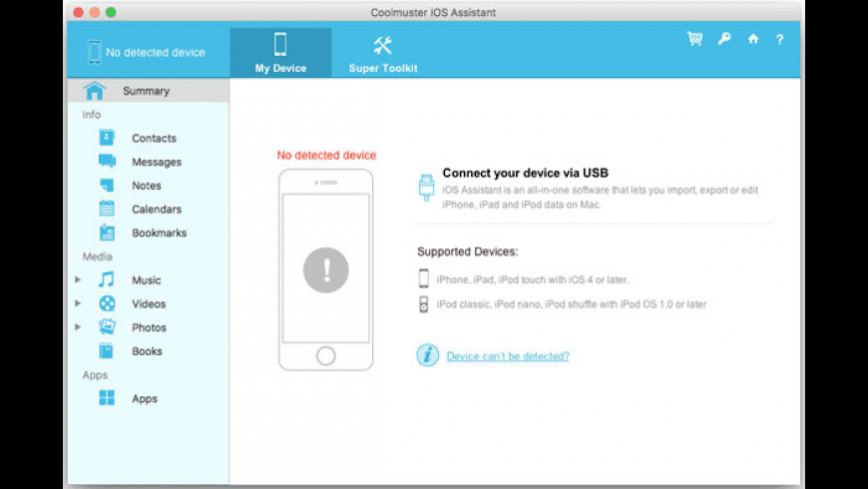Select Summary in the sidebar
Viewport: 868px width, 489px height.
149,90
